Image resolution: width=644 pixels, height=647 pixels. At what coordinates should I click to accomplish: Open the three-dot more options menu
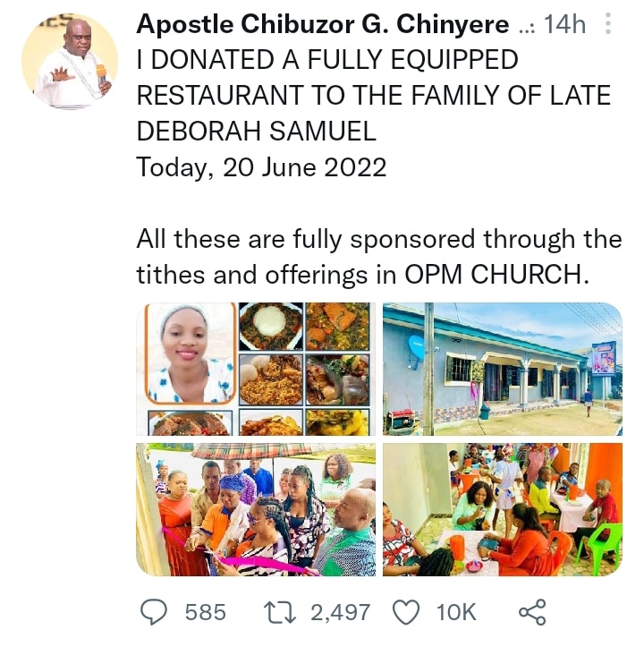click(609, 24)
